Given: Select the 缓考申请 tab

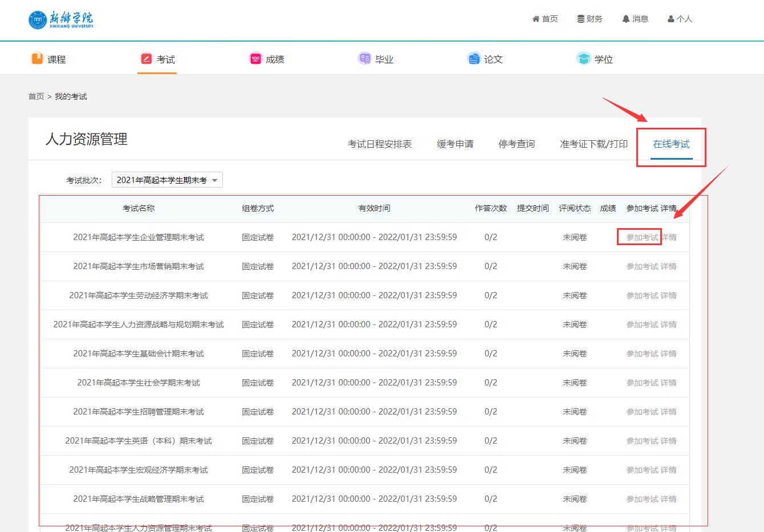Looking at the screenshot, I should (455, 144).
